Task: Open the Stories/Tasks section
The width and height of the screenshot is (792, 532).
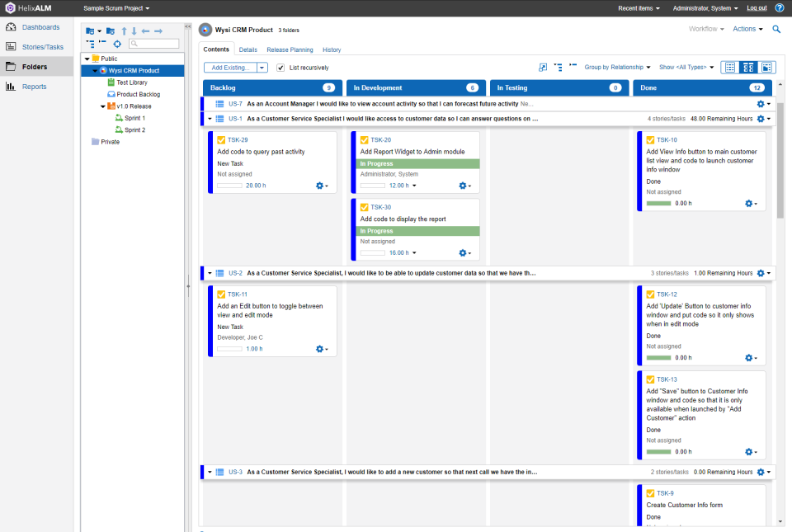Action: click(x=42, y=47)
